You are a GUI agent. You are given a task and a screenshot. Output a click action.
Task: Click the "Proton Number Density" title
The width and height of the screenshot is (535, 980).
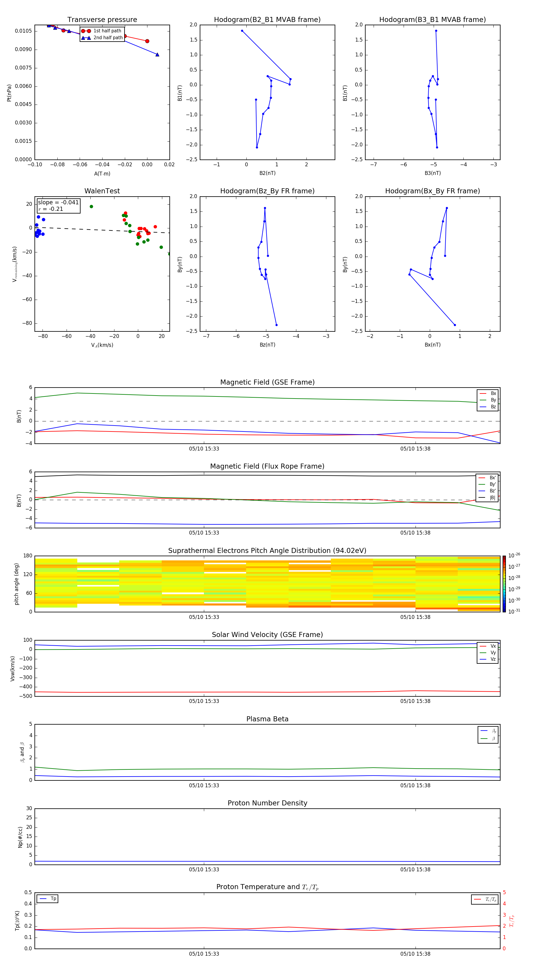point(267,803)
